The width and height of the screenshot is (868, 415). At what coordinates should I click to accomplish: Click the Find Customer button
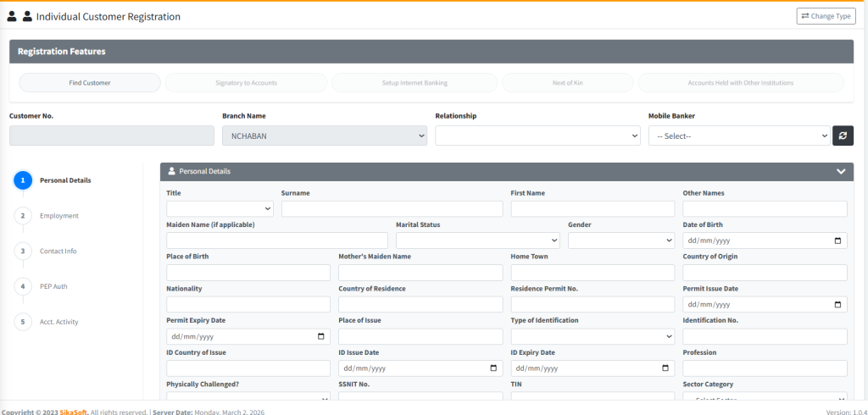tap(90, 83)
